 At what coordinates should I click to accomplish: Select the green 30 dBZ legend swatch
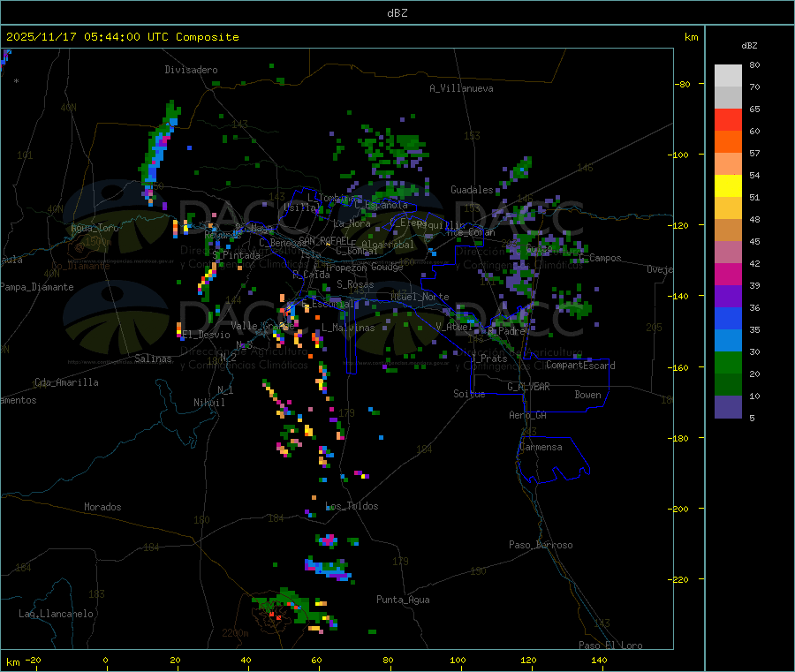coord(728,362)
